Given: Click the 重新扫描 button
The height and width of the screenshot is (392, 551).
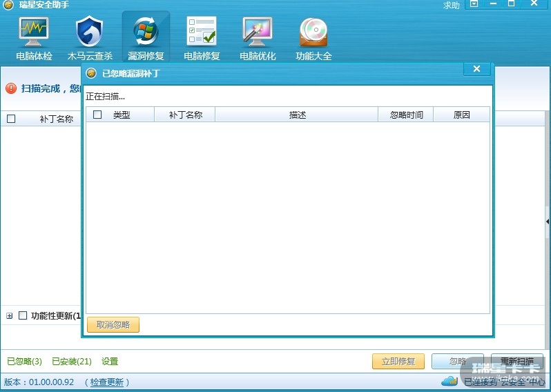Looking at the screenshot, I should point(517,361).
